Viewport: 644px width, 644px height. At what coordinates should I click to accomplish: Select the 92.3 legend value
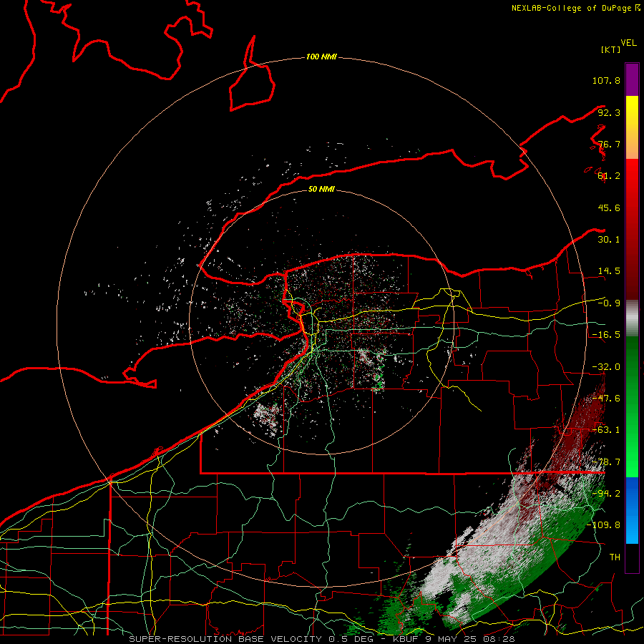(x=609, y=112)
